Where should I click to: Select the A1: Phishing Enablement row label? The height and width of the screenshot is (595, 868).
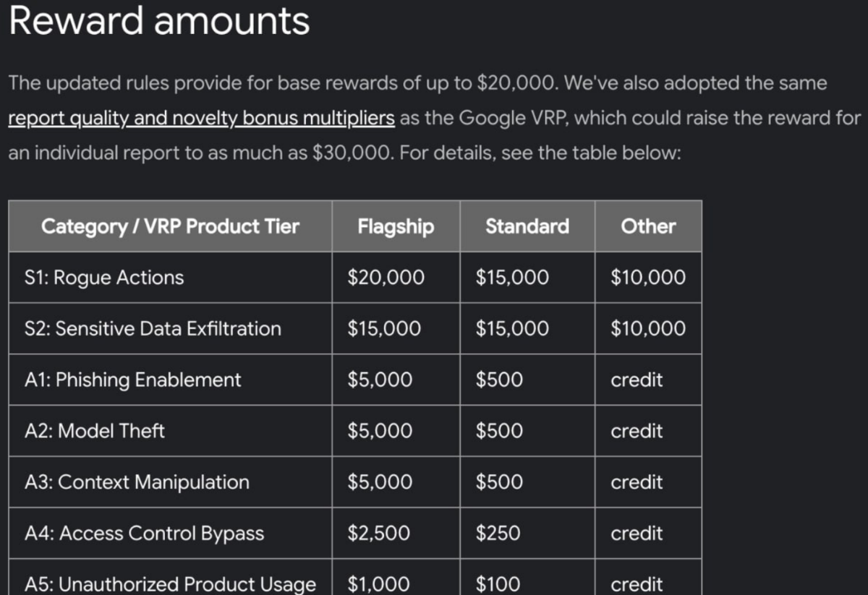point(133,380)
